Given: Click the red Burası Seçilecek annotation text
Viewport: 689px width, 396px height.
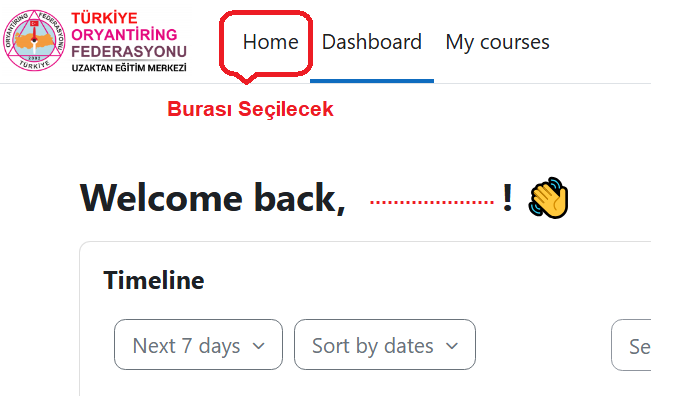Looking at the screenshot, I should point(250,109).
